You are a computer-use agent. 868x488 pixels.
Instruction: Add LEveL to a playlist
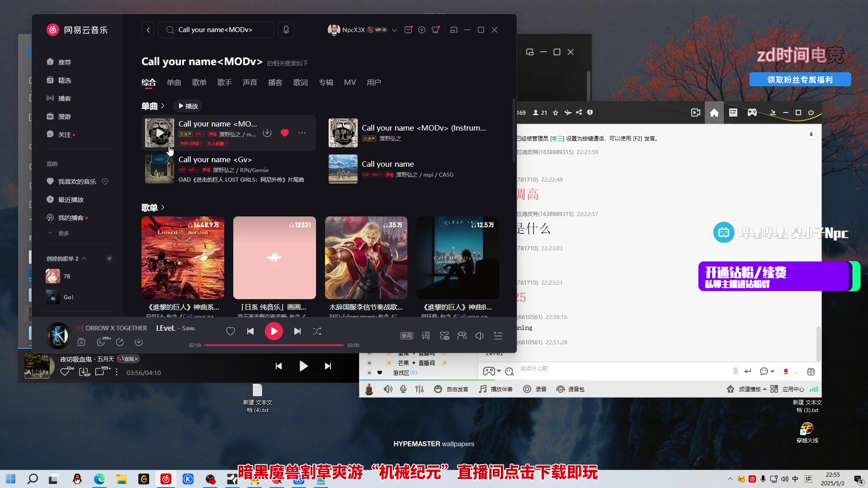(x=81, y=342)
